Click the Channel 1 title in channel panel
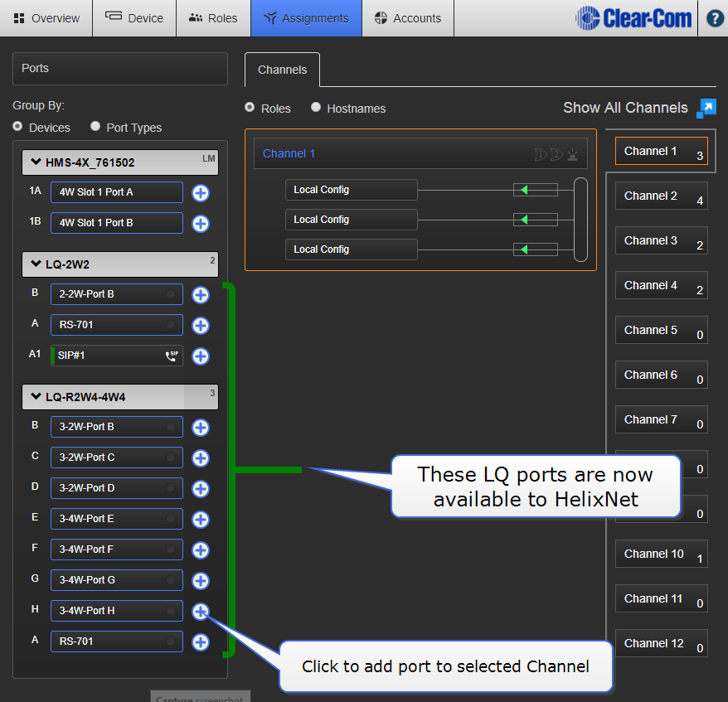The height and width of the screenshot is (702, 728). pos(289,153)
